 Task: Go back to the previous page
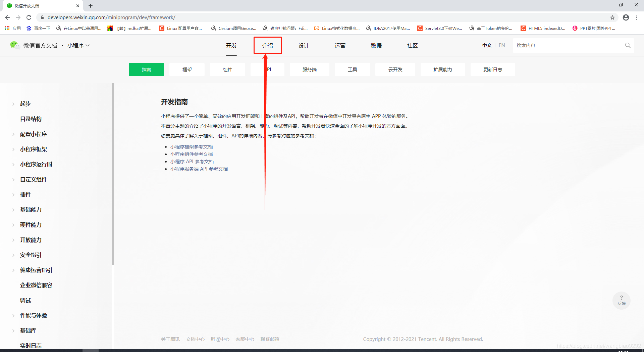click(x=7, y=17)
